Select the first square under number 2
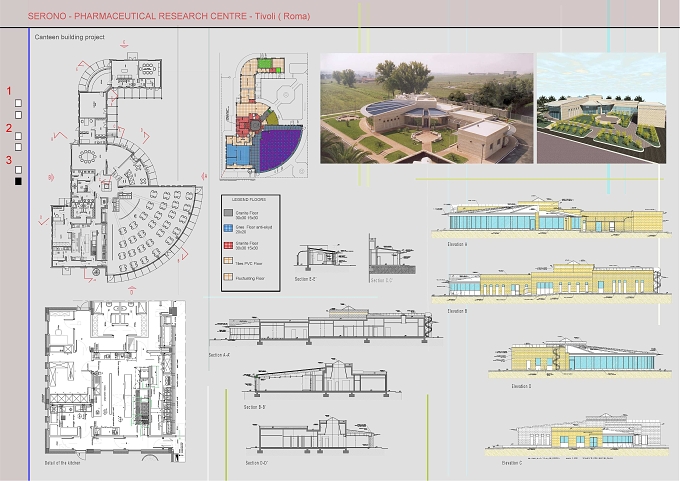680x481 pixels. [x=18, y=136]
